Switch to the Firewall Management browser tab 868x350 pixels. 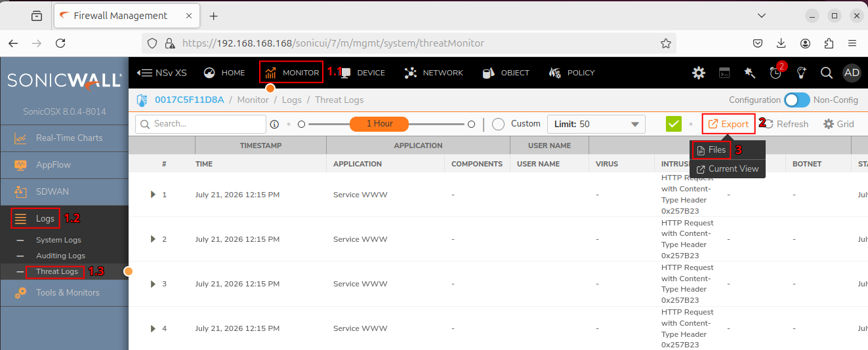click(127, 16)
